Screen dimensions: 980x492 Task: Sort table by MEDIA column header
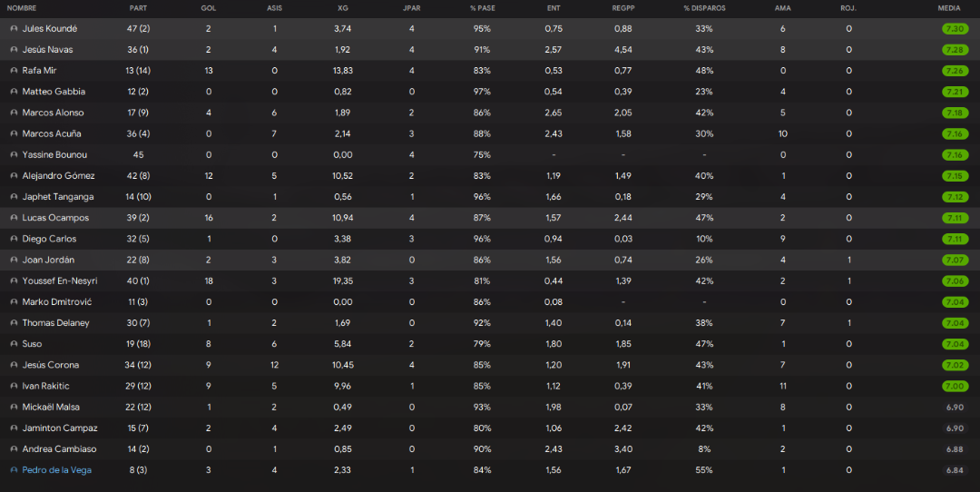(x=949, y=8)
